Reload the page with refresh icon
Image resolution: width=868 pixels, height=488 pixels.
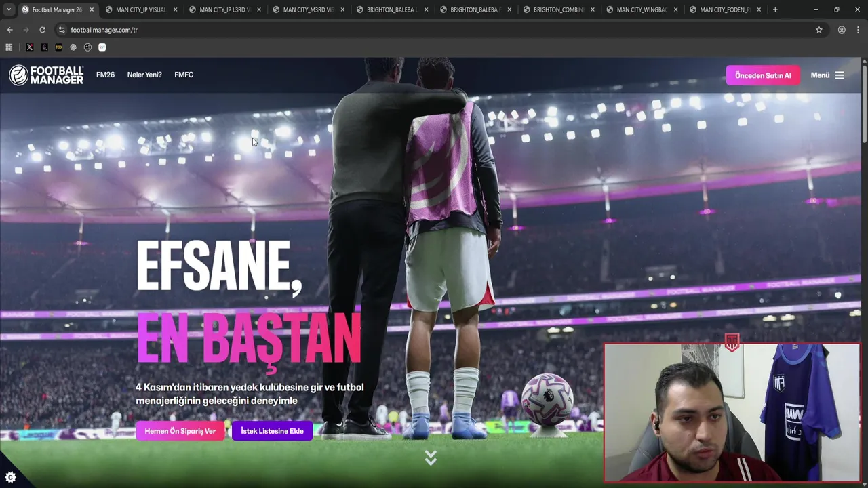(42, 30)
